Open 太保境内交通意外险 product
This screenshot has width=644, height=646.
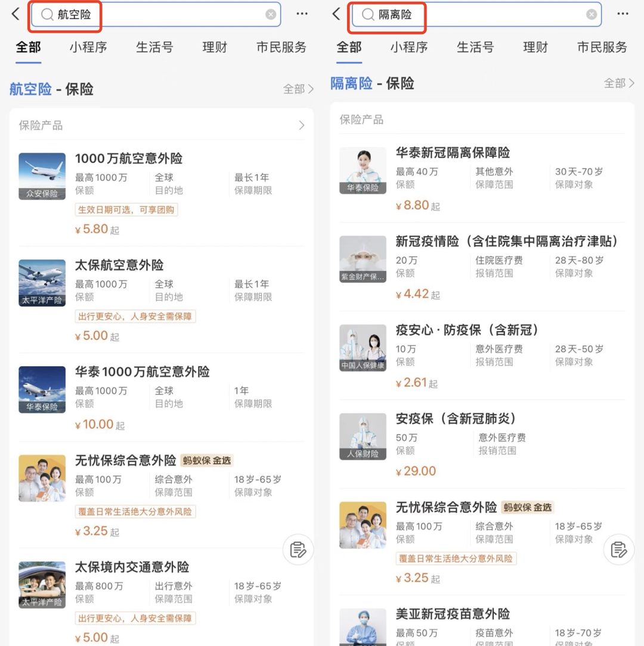pos(132,567)
